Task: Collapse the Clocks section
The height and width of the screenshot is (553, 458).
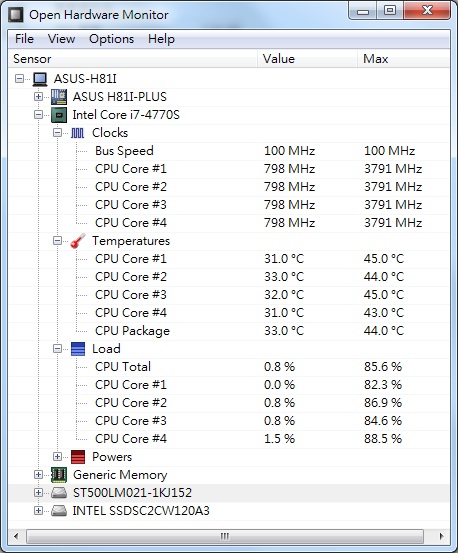Action: [x=57, y=133]
